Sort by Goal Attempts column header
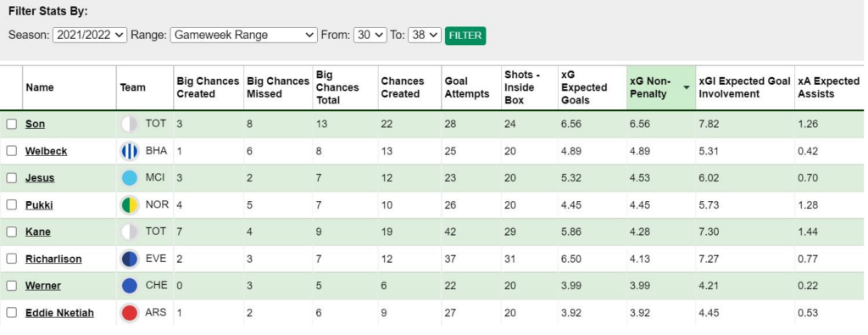This screenshot has height=335, width=868. pyautogui.click(x=467, y=87)
